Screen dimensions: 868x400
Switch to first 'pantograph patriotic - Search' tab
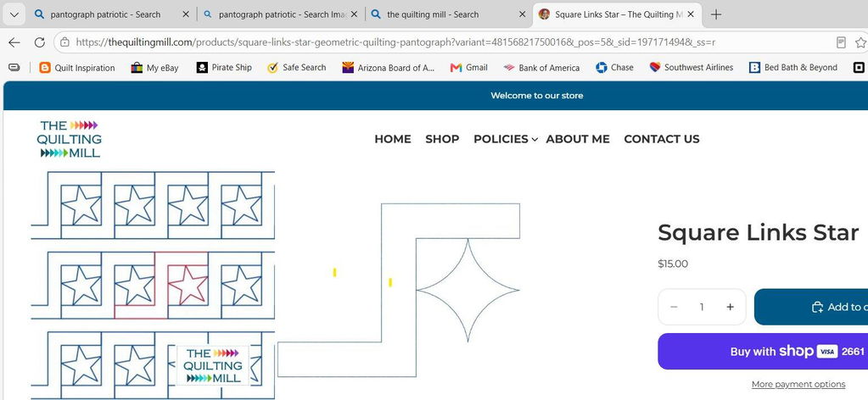104,14
